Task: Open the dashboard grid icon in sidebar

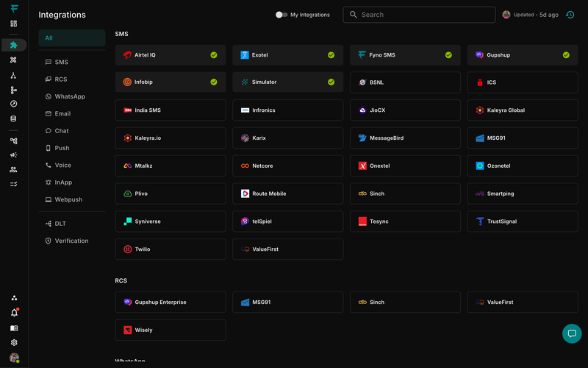Action: (14, 24)
